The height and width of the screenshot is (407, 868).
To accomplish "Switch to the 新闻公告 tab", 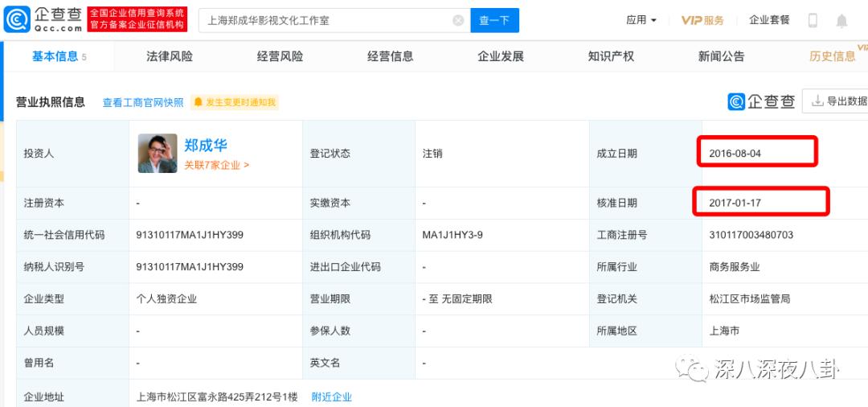I will pos(721,56).
